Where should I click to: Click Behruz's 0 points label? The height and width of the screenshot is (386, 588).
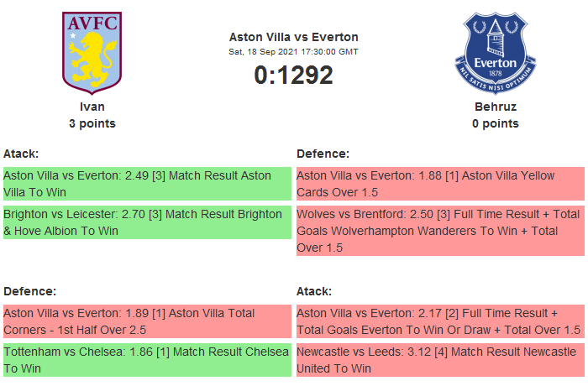click(495, 123)
